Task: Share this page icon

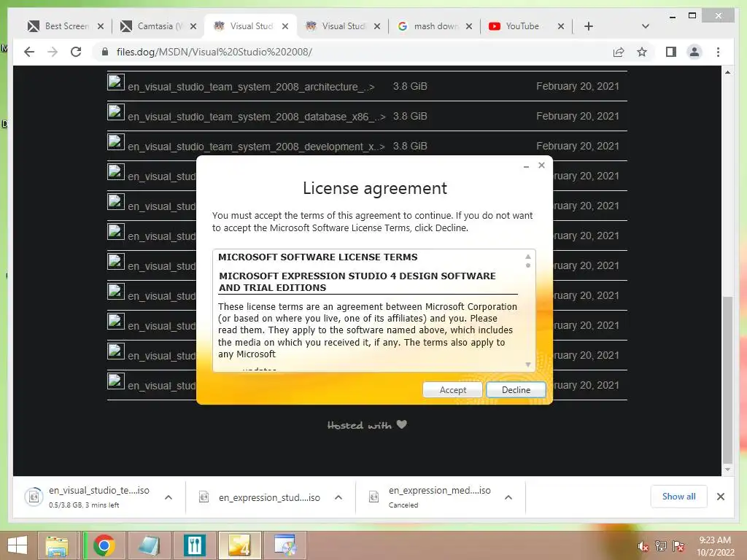Action: point(619,52)
